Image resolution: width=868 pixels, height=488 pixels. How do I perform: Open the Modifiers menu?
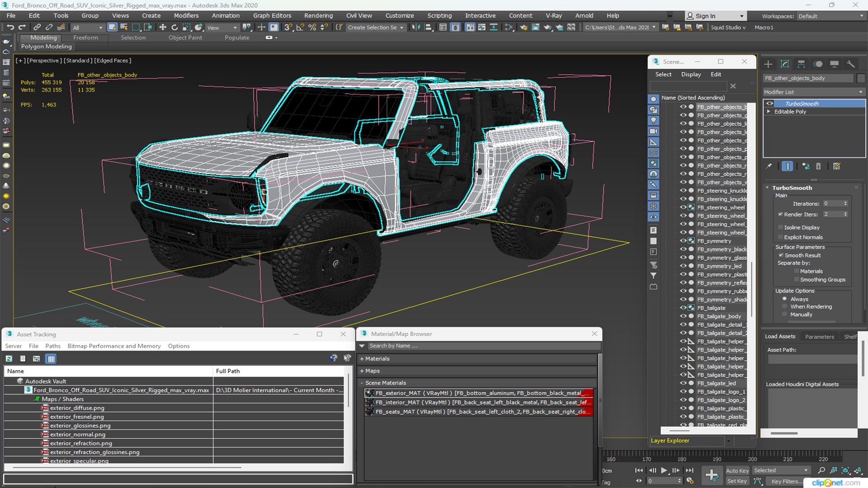point(186,15)
